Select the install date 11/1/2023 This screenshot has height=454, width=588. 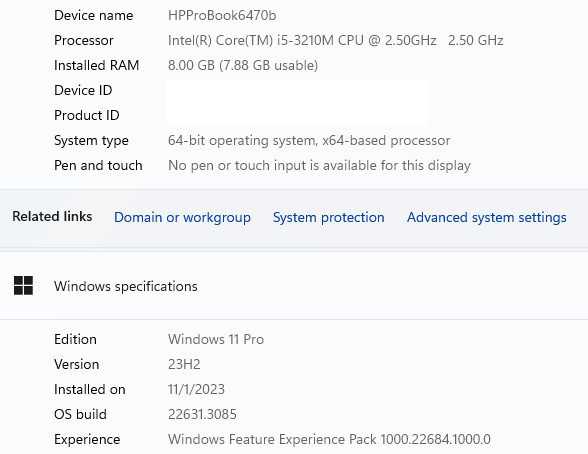(196, 390)
